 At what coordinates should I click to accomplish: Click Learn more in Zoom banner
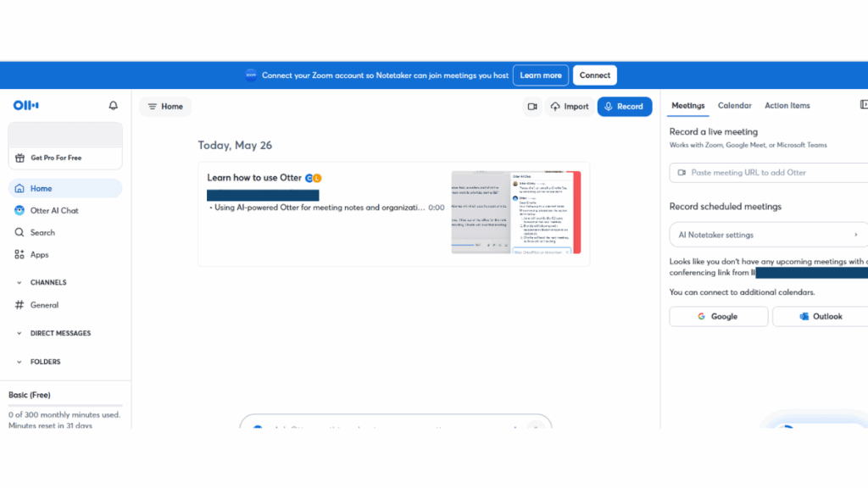coord(541,75)
